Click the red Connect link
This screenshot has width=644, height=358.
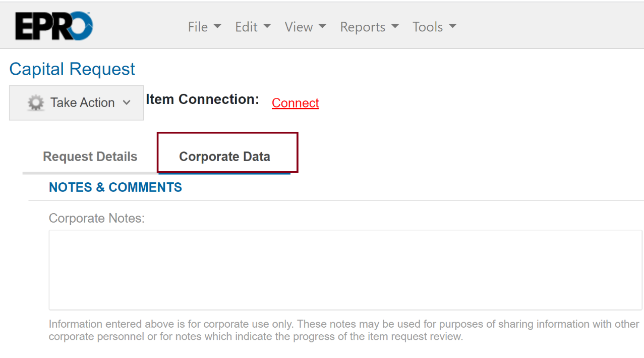[295, 103]
